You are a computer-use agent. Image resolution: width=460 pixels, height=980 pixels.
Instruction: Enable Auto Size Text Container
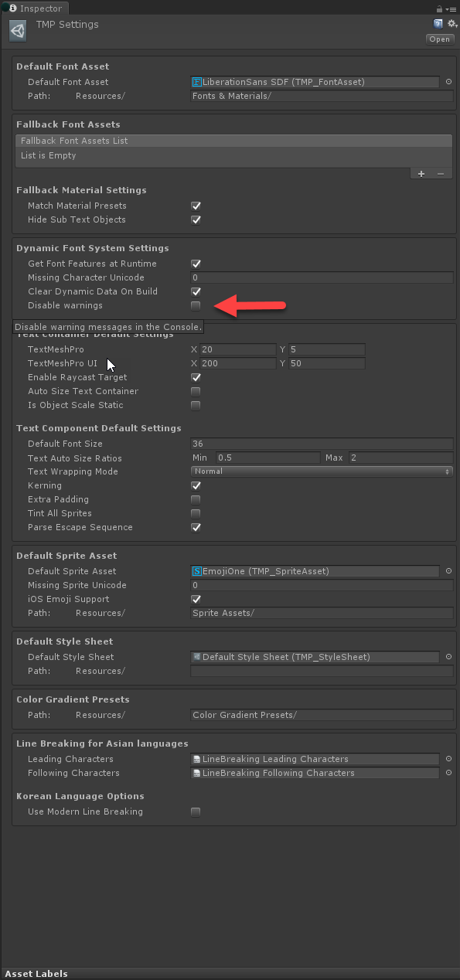pyautogui.click(x=196, y=391)
